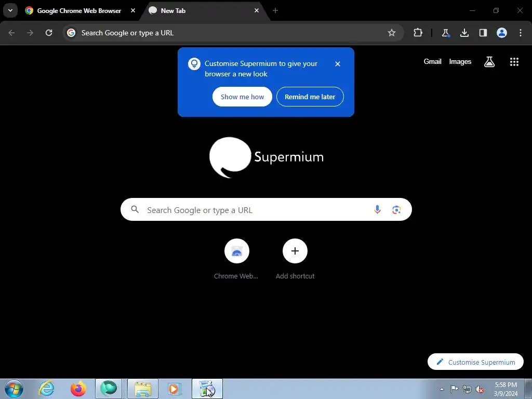Dismiss the Customise Supermium popup
Image resolution: width=532 pixels, height=399 pixels.
[338, 64]
